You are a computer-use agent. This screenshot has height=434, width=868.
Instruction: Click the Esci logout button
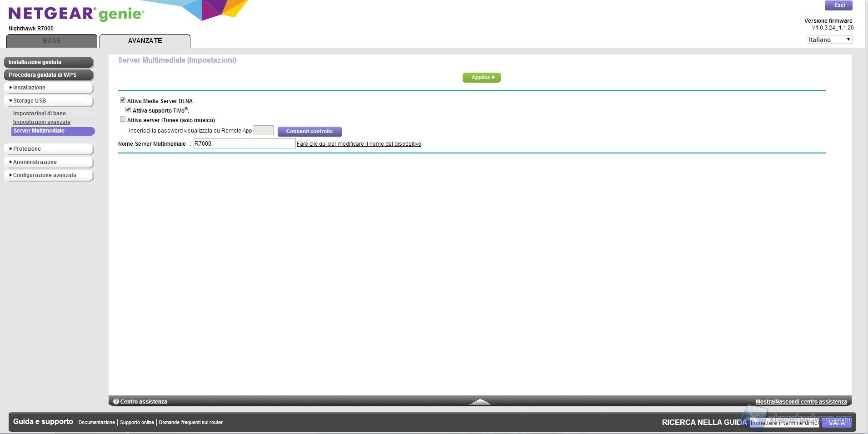[x=839, y=5]
